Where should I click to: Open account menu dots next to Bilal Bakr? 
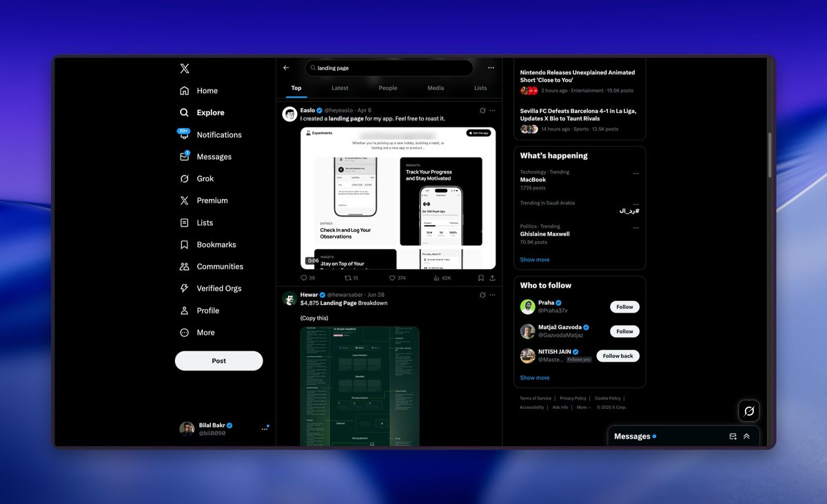pyautogui.click(x=265, y=429)
